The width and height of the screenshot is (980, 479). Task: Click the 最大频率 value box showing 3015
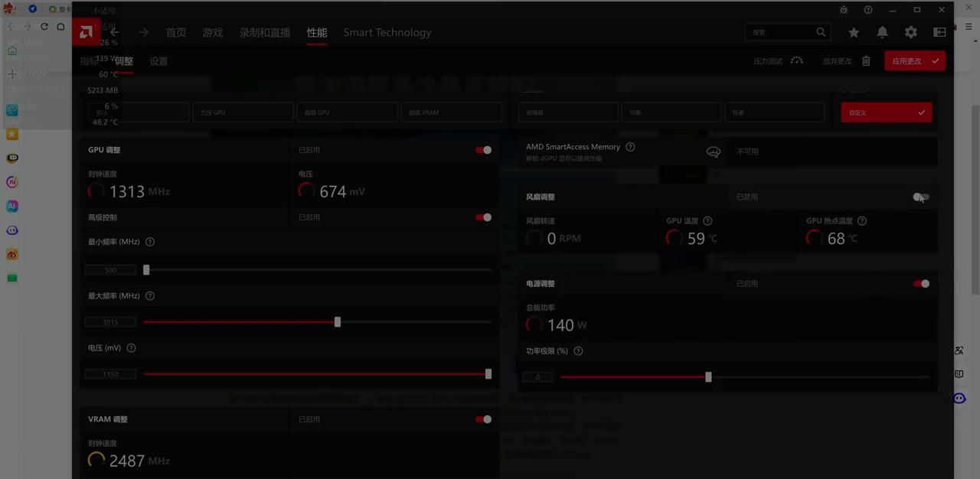tap(110, 322)
